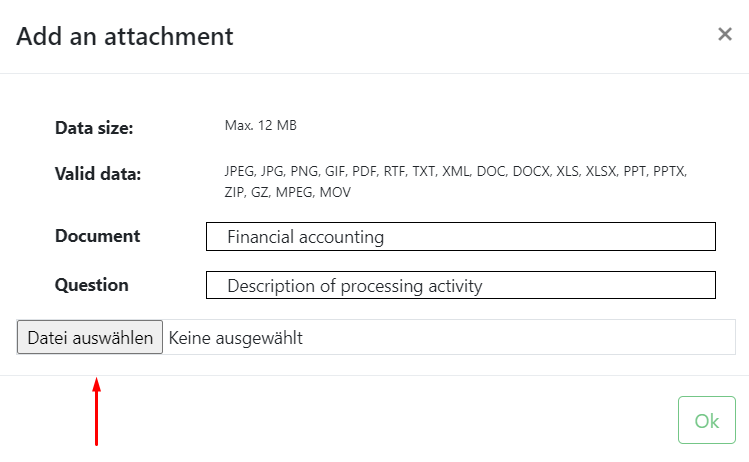
Task: Click the PDF entry in valid formats
Action: 364,171
